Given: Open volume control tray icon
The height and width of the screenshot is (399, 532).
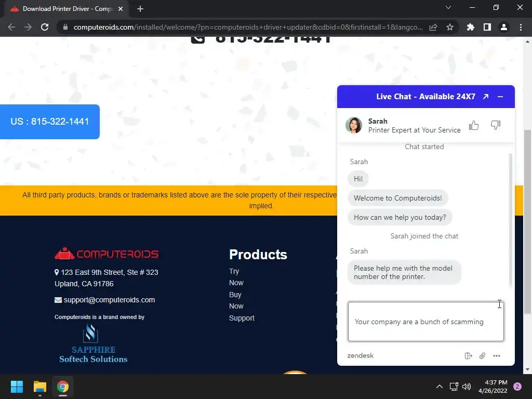Looking at the screenshot, I should tap(467, 387).
